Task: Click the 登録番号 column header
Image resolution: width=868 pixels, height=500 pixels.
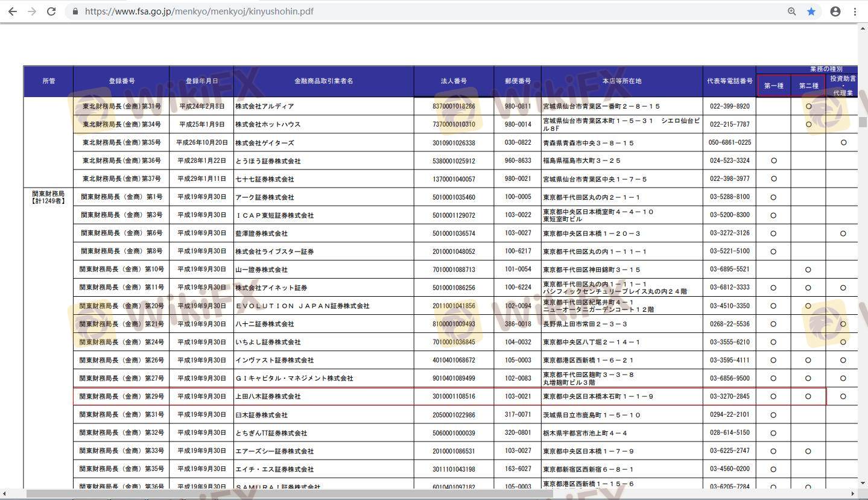Action: click(x=121, y=81)
